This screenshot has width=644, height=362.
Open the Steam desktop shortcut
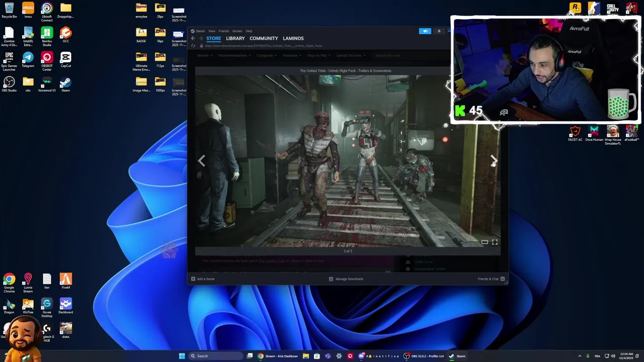click(x=65, y=84)
